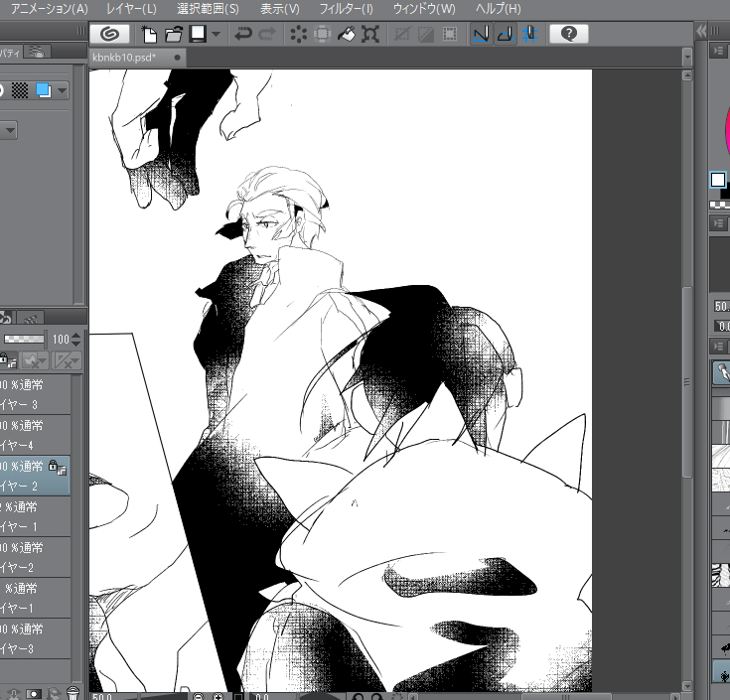This screenshot has width=730, height=700.
Task: Rotate canvas left with status bar icon
Action: [x=358, y=696]
